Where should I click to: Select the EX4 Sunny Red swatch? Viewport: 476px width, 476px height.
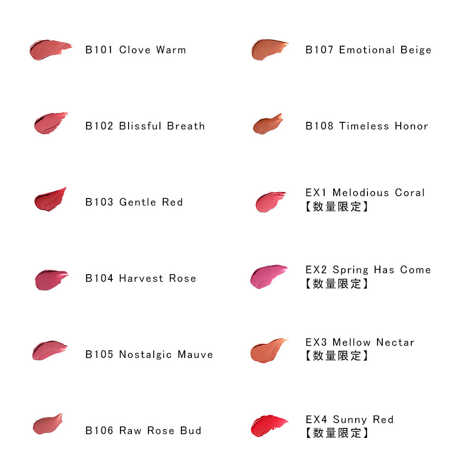(269, 426)
